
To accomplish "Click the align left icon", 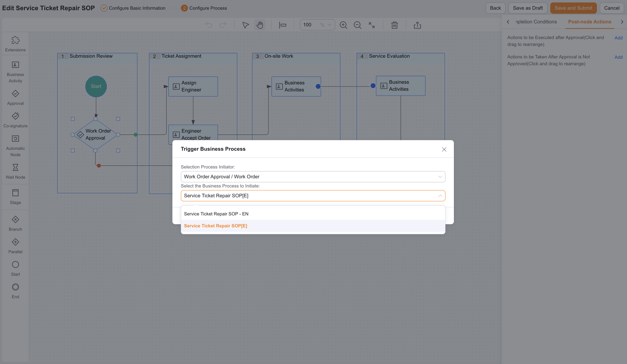I will [283, 25].
